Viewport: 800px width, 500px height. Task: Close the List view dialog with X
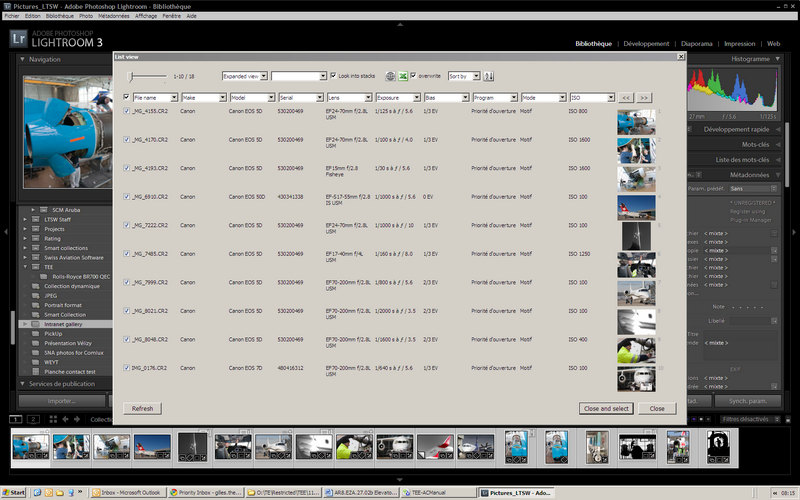pos(681,57)
